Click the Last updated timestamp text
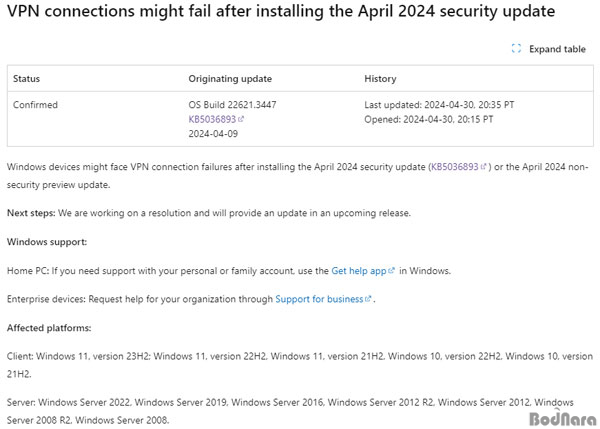This screenshot has width=600, height=429. pos(439,105)
